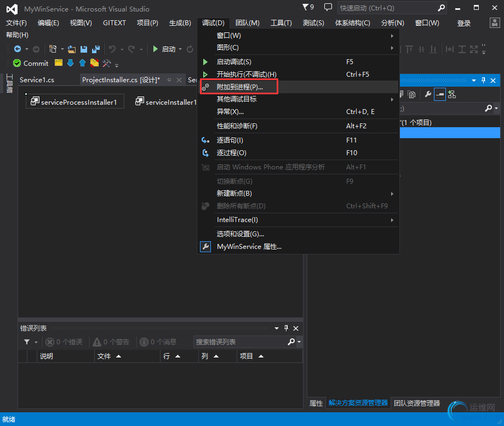Click the blue navigate backward arrow
504x426 pixels.
point(18,49)
